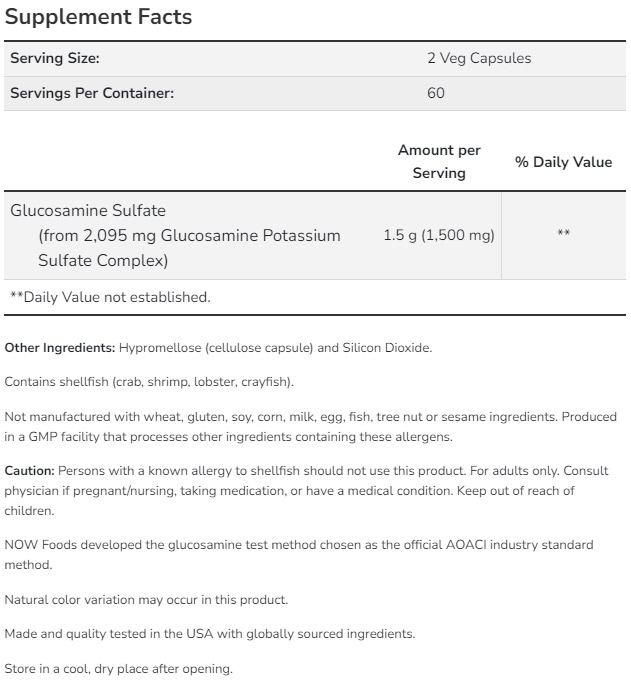Click the Supplement Facts heading

(99, 17)
